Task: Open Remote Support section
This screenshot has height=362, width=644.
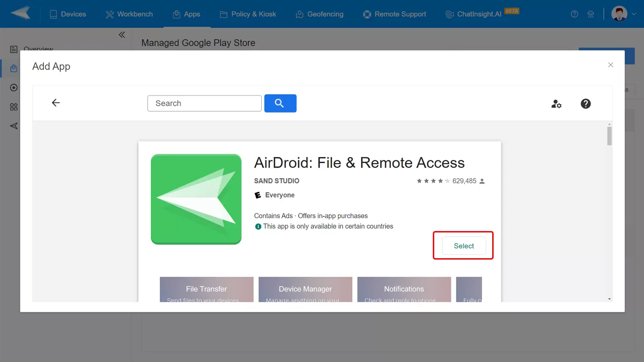Action: tap(395, 14)
